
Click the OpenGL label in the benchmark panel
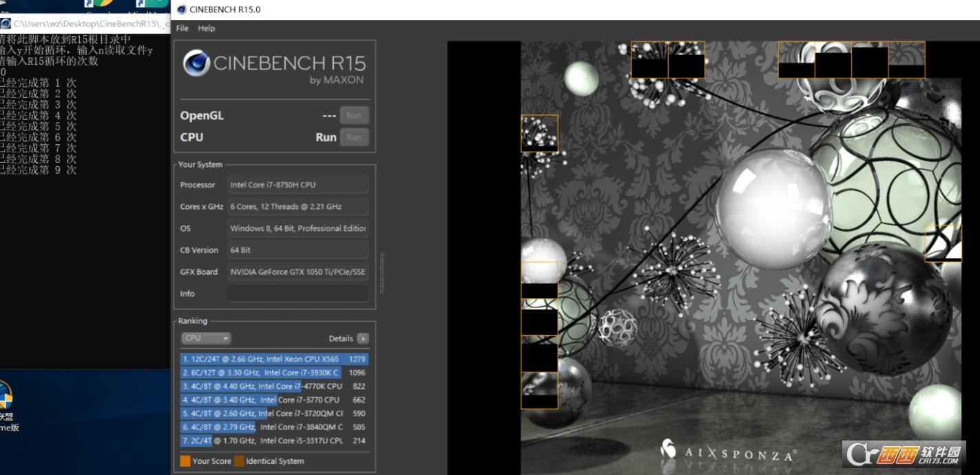202,116
